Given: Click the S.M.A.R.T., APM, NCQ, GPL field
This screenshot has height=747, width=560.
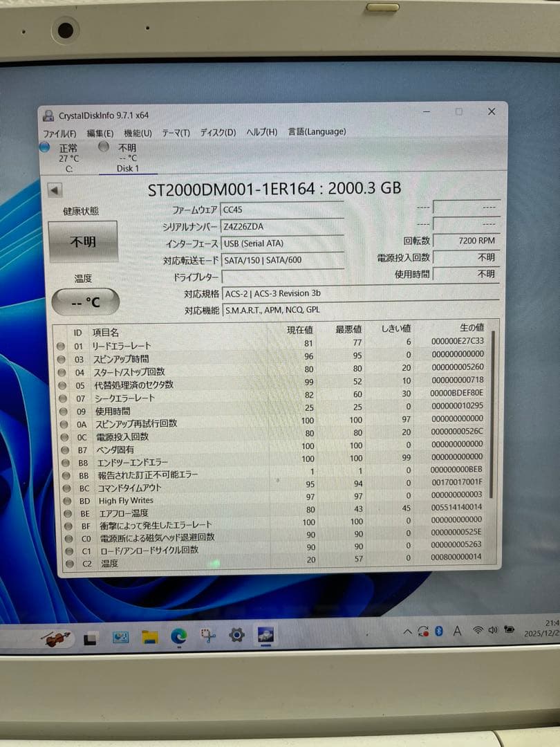Looking at the screenshot, I should tap(360, 310).
